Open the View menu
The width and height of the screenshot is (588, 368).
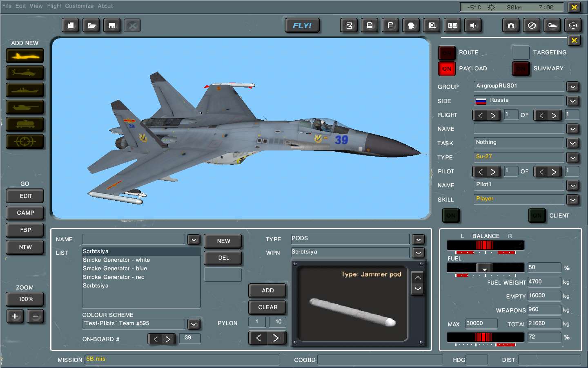click(36, 6)
